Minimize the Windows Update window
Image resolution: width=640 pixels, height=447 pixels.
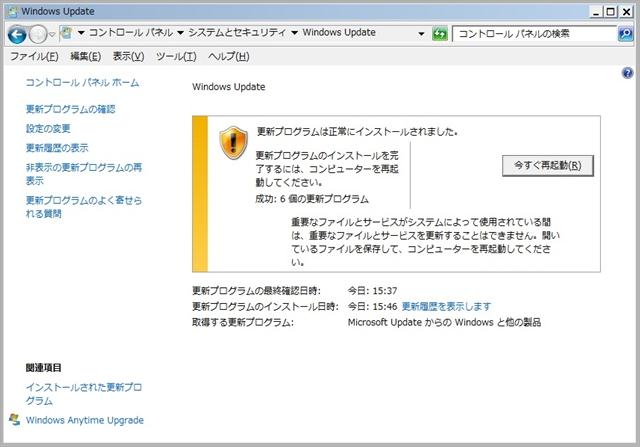tap(596, 12)
